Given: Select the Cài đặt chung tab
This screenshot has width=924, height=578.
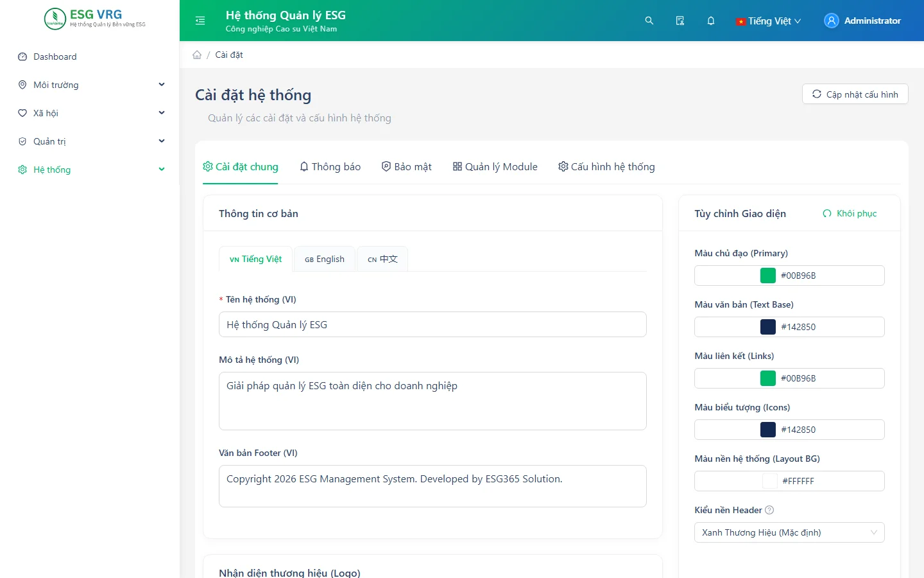Looking at the screenshot, I should click(x=241, y=167).
